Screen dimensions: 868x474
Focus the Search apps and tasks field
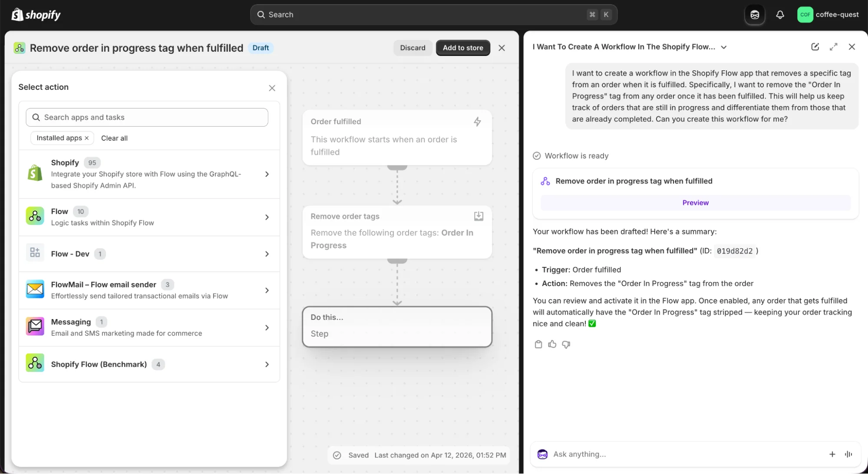pyautogui.click(x=147, y=117)
